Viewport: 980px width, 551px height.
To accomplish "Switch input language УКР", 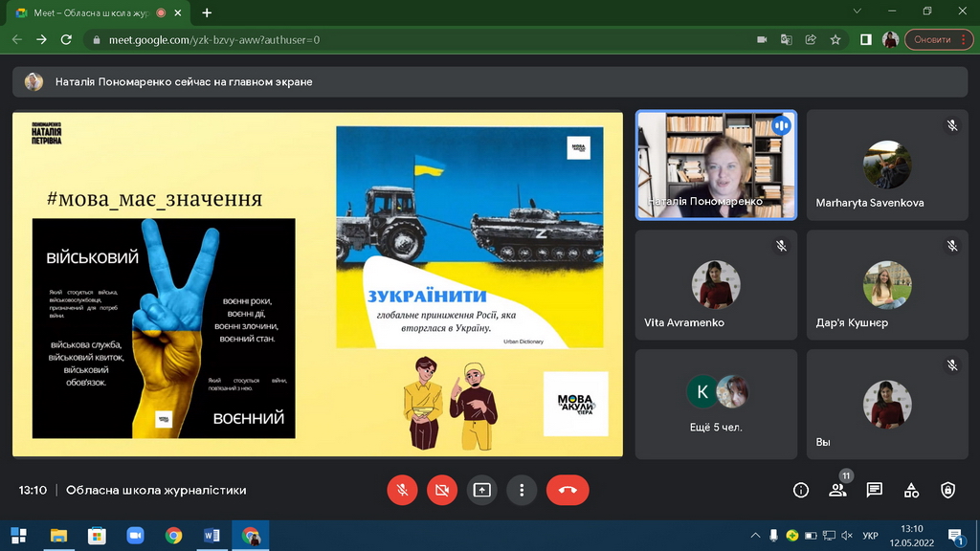I will 870,536.
